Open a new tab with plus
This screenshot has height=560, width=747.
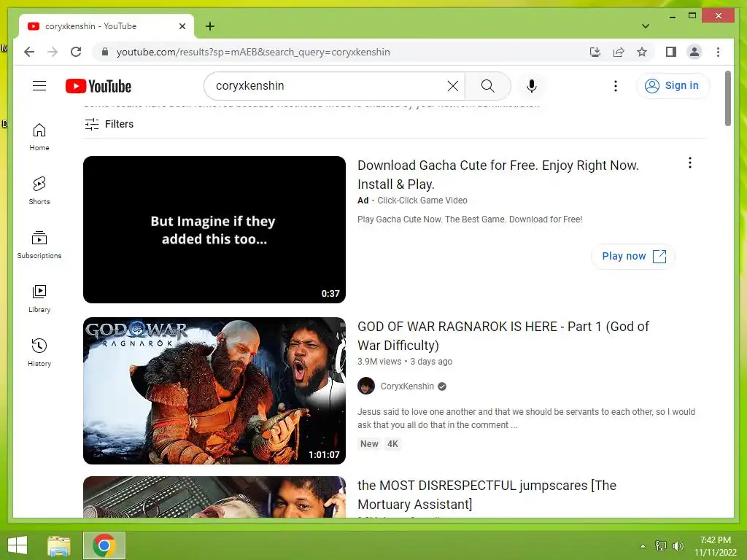coord(210,26)
